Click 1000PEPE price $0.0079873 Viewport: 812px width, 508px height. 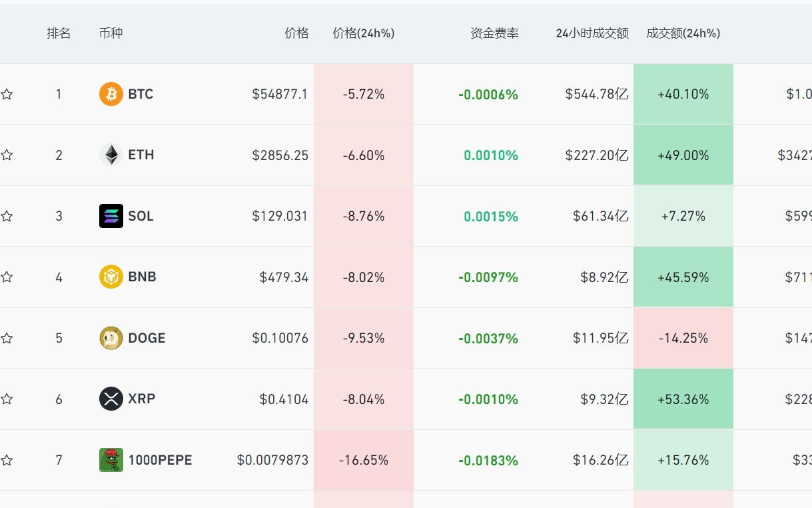272,460
